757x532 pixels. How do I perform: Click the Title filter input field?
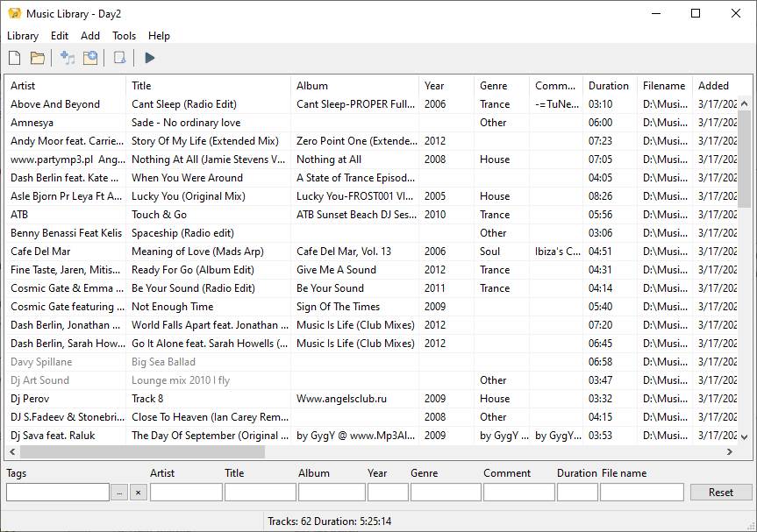(261, 493)
